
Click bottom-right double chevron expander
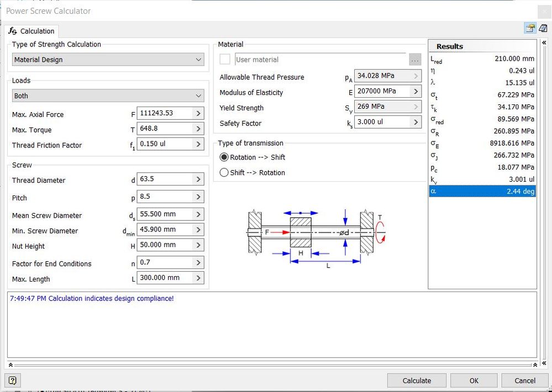click(544, 363)
